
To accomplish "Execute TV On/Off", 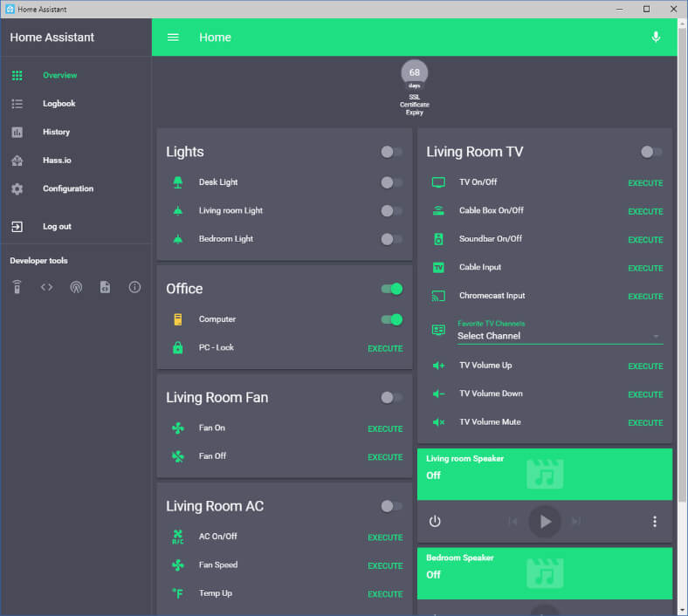I will (x=645, y=183).
